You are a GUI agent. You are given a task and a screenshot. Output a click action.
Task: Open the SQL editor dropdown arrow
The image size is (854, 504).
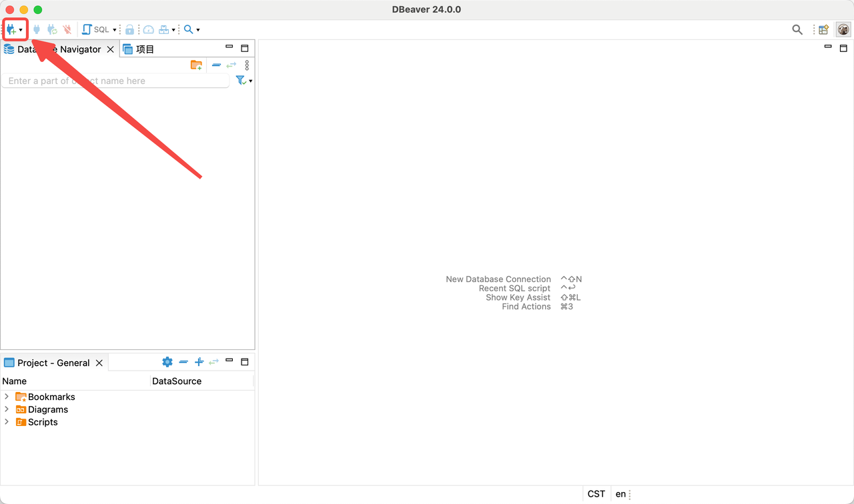pos(114,30)
